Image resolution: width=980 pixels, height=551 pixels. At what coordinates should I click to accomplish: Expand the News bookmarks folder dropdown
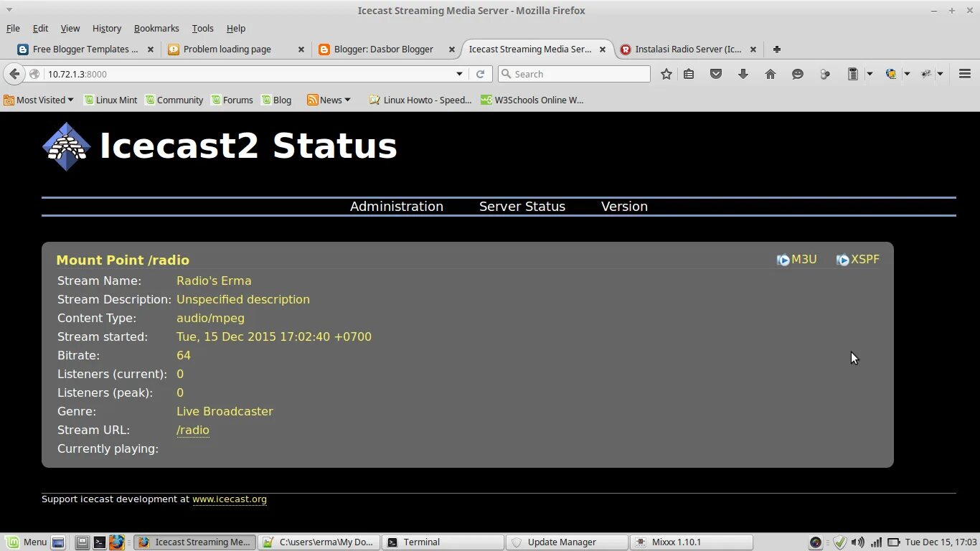pyautogui.click(x=329, y=100)
